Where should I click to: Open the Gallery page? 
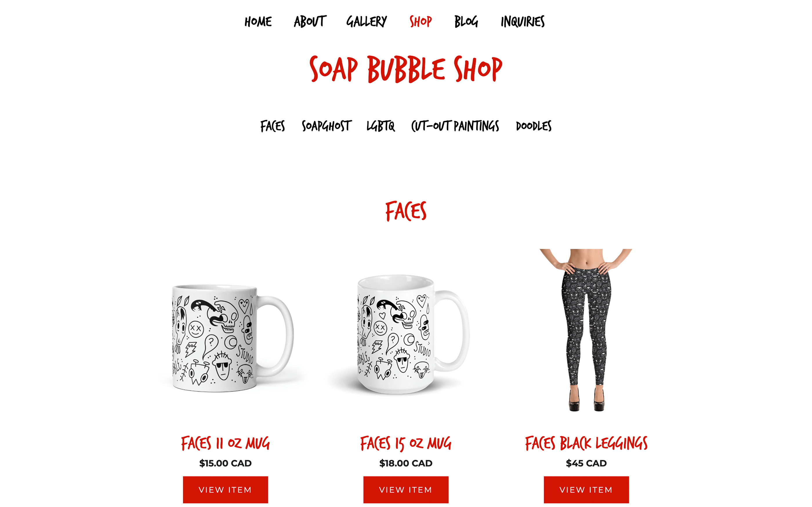[366, 22]
